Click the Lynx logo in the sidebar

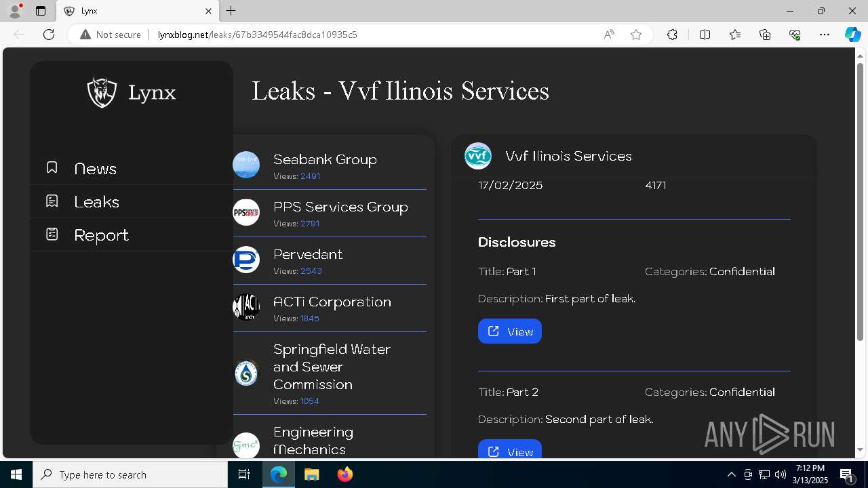pyautogui.click(x=132, y=93)
